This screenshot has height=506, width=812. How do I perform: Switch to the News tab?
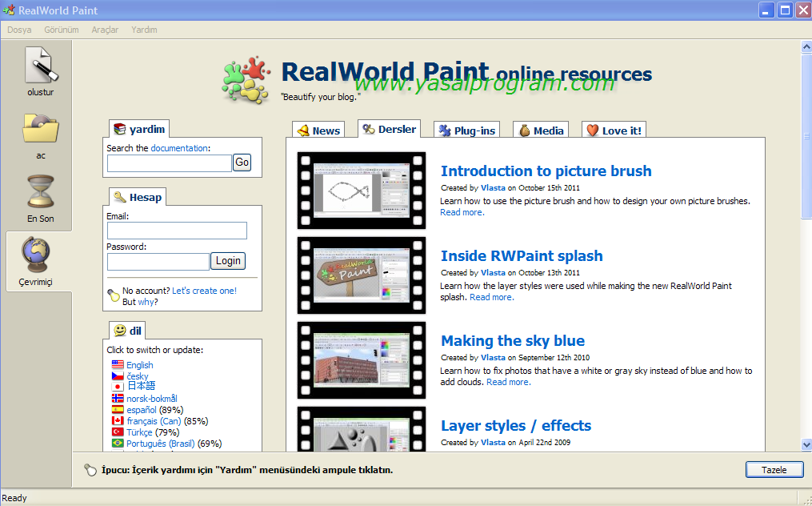[318, 131]
